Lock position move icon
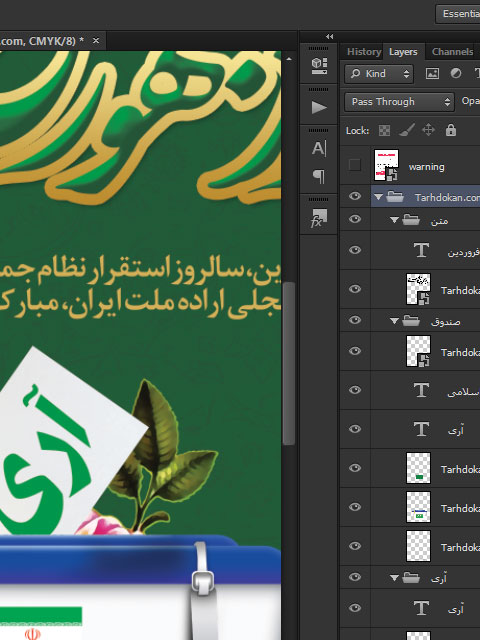480x640 pixels. point(428,130)
